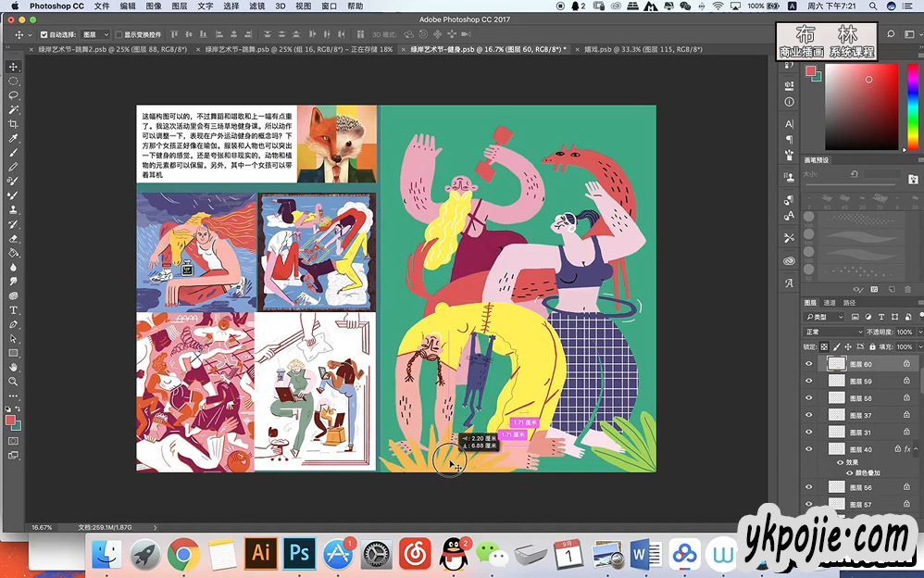
Task: Collapse effects on 图层 40
Action: (918, 449)
